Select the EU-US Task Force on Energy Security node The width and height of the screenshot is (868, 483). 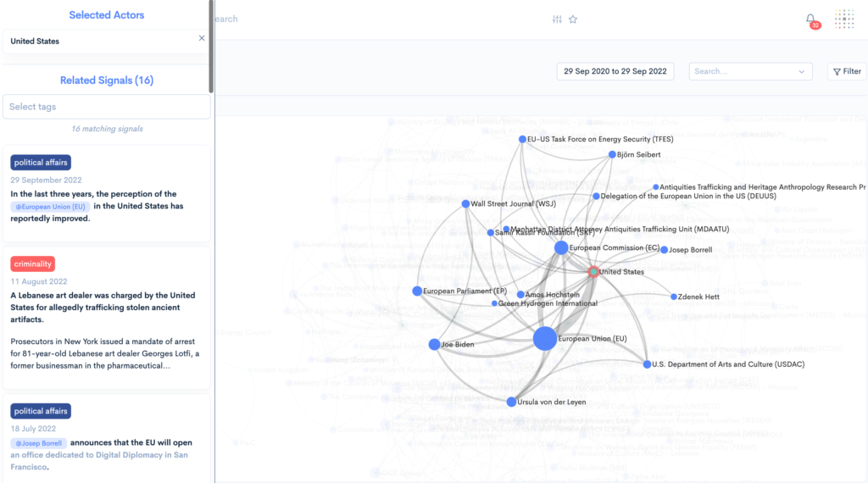(522, 140)
